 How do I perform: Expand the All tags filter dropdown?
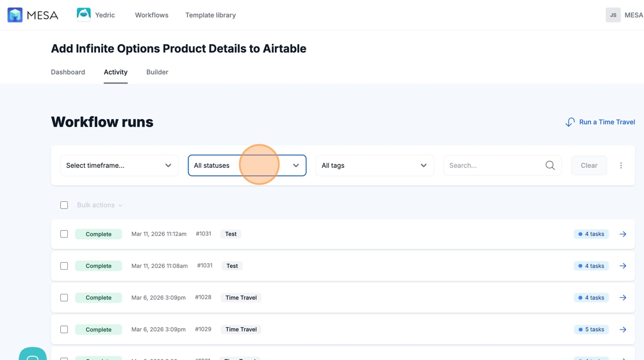[x=374, y=166]
